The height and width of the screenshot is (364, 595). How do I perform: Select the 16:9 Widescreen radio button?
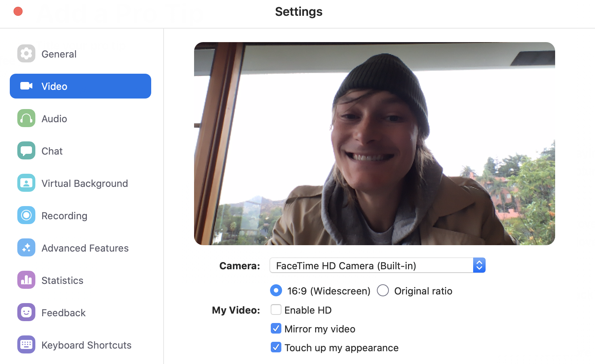[276, 291]
